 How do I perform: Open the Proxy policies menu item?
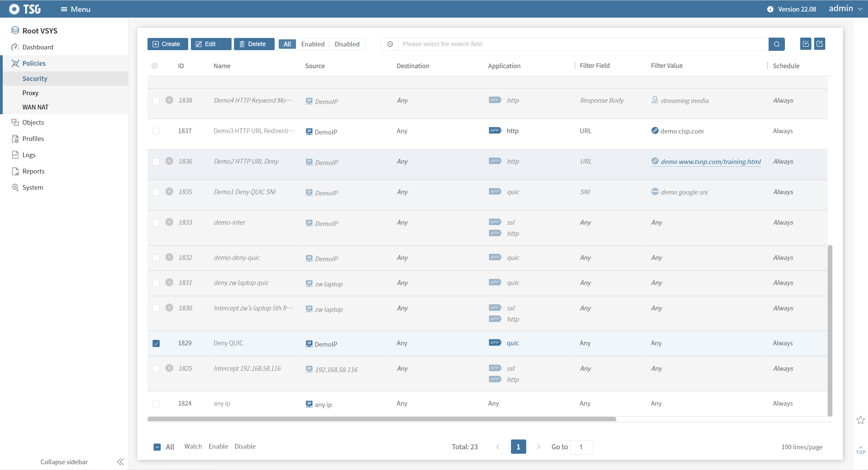tap(31, 93)
